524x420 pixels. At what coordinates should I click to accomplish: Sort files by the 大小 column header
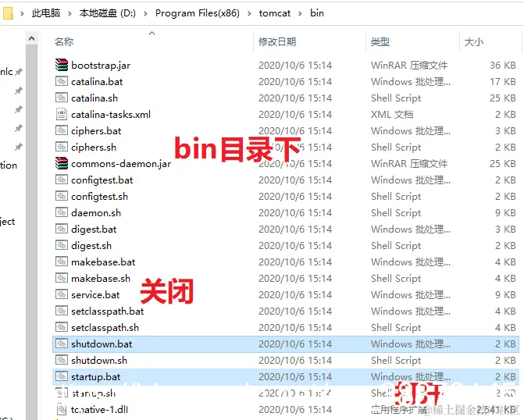tap(473, 42)
